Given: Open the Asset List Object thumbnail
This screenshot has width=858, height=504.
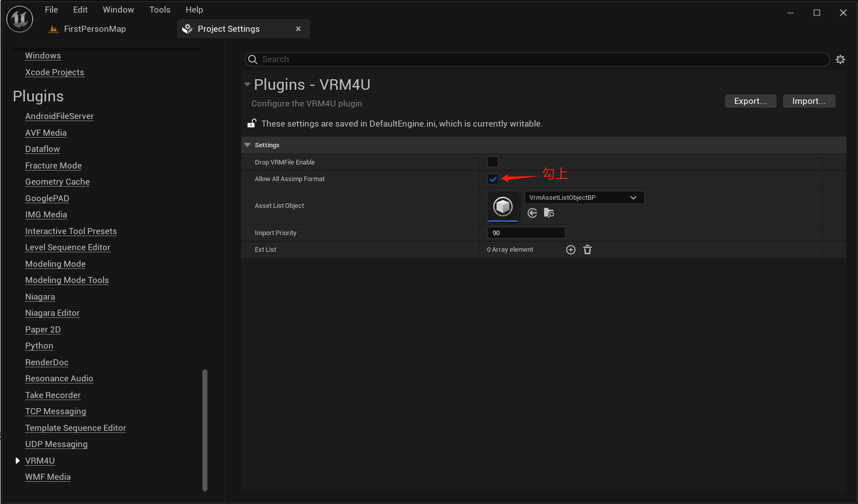Looking at the screenshot, I should pyautogui.click(x=503, y=206).
